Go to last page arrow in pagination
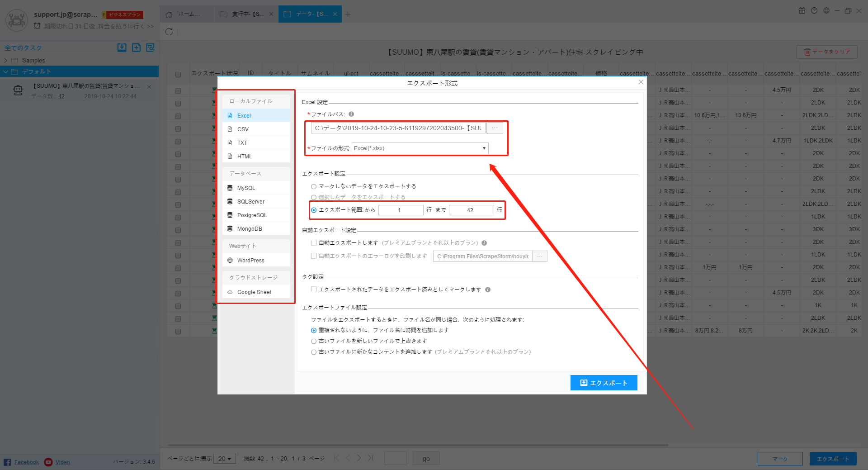 (x=370, y=458)
